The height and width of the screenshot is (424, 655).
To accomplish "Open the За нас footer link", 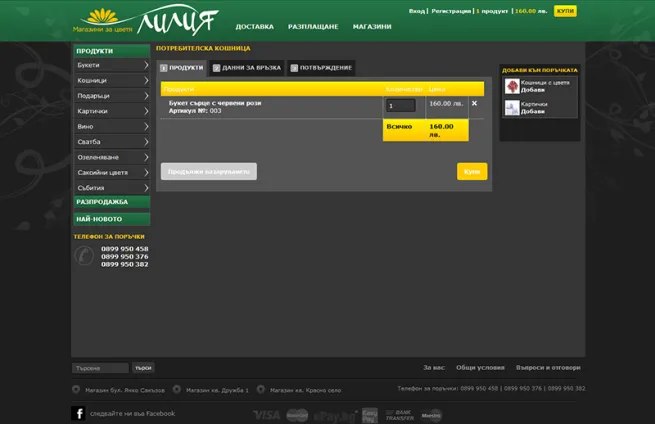I will [x=434, y=368].
